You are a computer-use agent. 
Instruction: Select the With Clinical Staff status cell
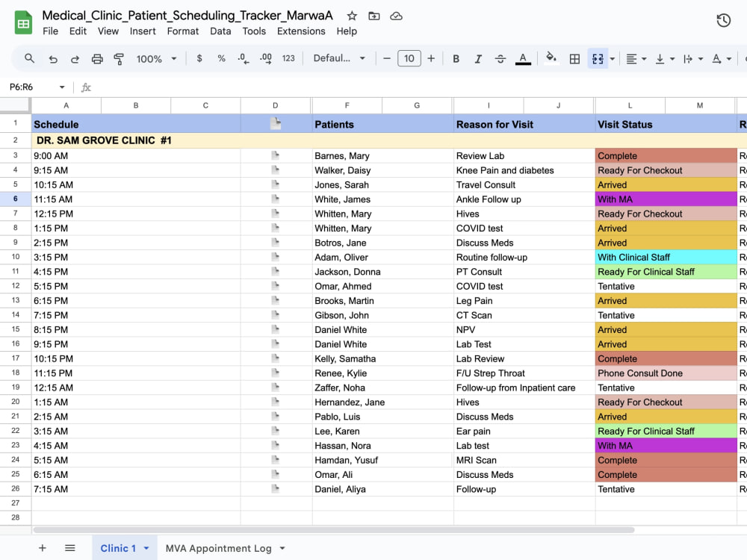[x=666, y=257]
